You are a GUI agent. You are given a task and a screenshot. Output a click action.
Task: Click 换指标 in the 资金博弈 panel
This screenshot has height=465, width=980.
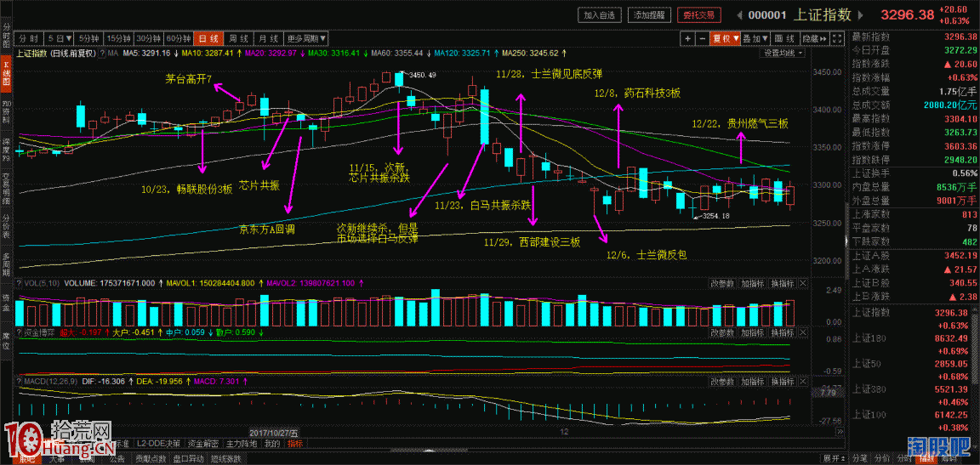click(782, 332)
